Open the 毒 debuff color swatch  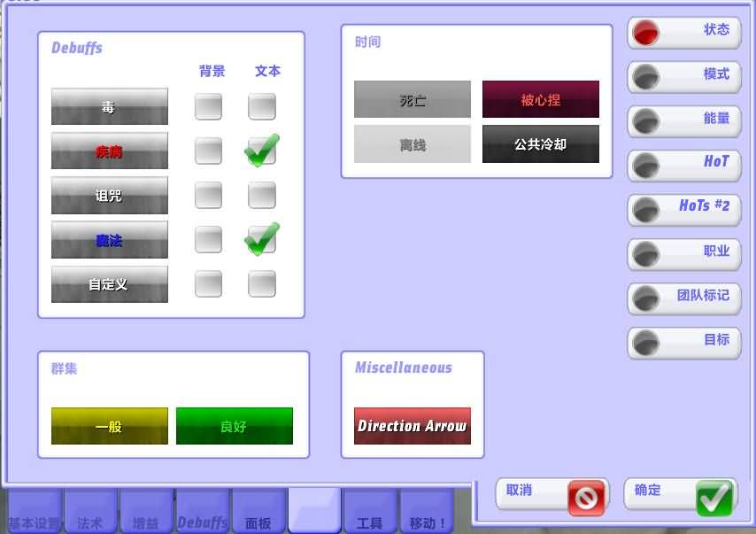[x=110, y=106]
